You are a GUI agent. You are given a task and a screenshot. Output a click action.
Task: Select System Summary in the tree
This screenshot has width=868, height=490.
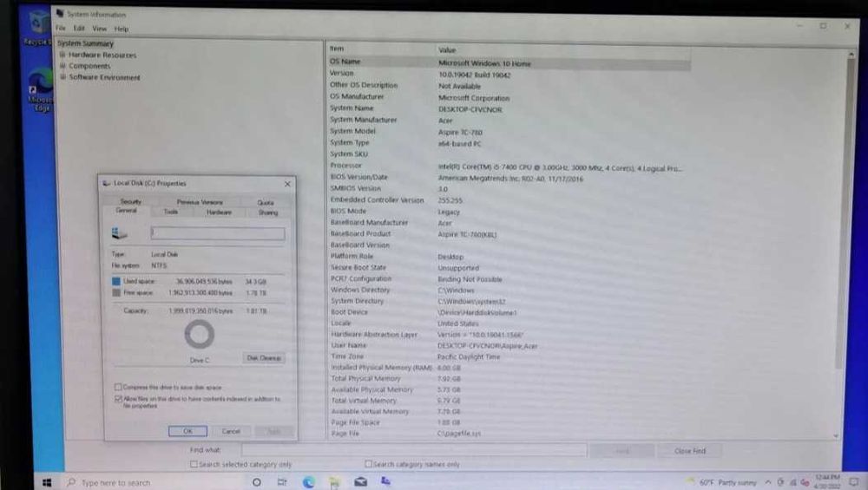click(x=85, y=43)
